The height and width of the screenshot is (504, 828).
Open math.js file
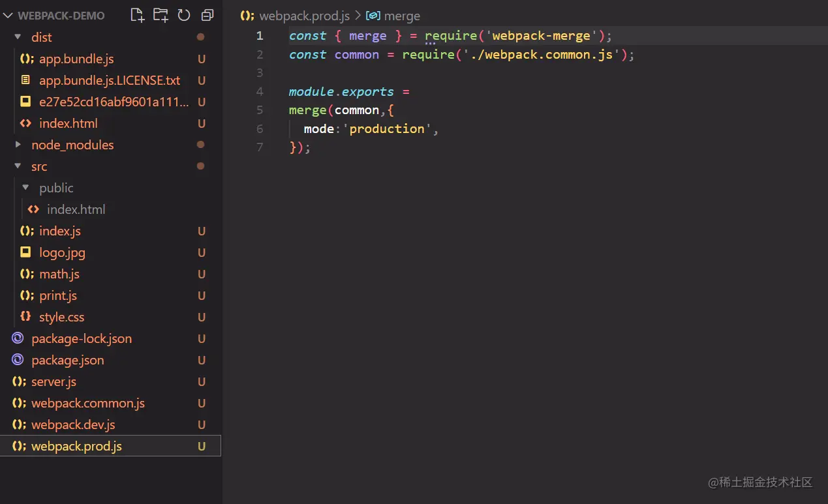pyautogui.click(x=59, y=274)
